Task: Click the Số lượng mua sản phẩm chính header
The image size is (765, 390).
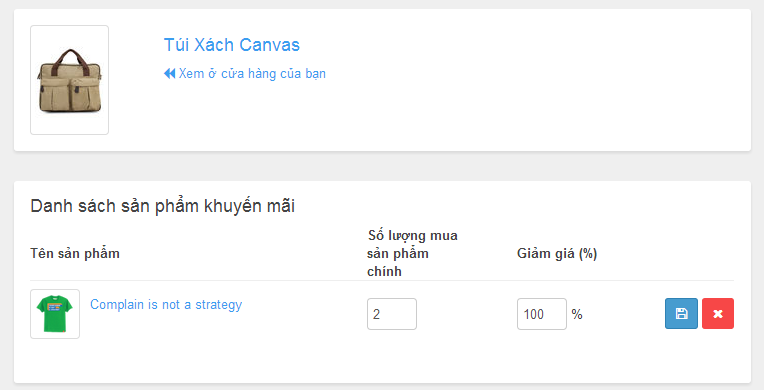Action: (x=412, y=253)
